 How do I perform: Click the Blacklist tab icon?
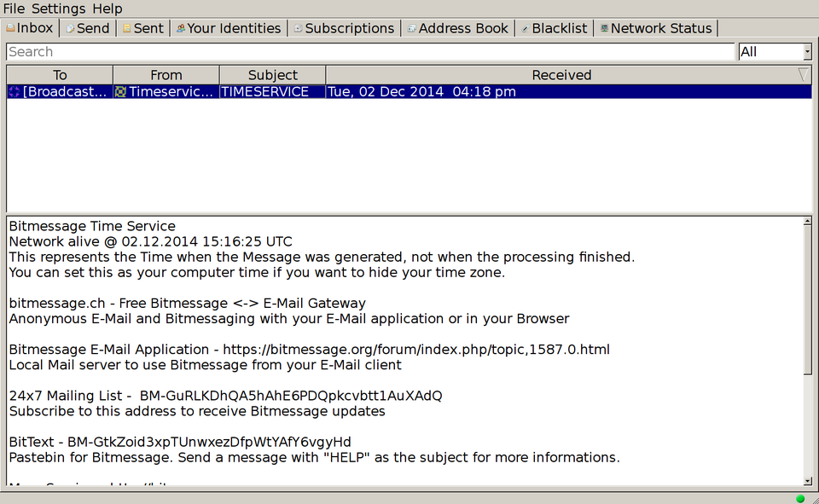[525, 27]
